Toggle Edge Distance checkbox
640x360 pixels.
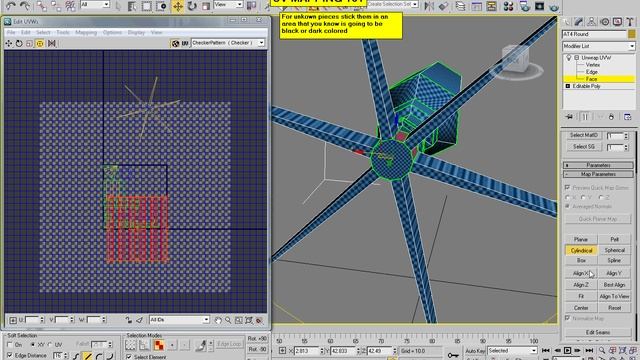tap(10, 356)
